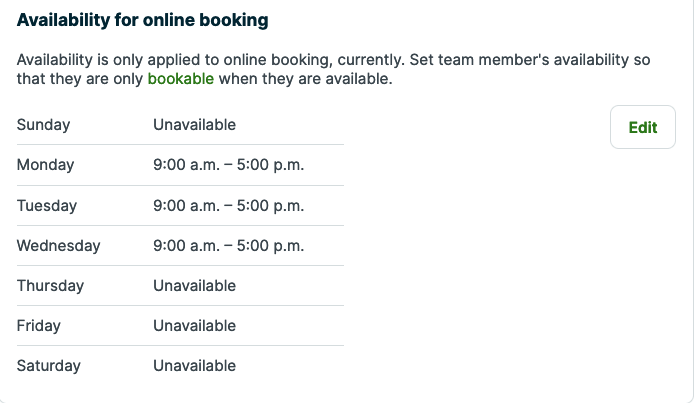Click the Availability for online booking heading
Screen dimensions: 694x403
pyautogui.click(x=142, y=20)
